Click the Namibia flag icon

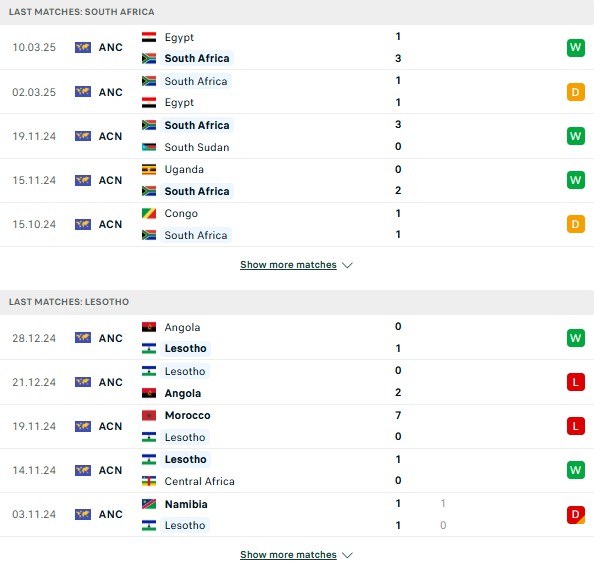click(x=149, y=504)
